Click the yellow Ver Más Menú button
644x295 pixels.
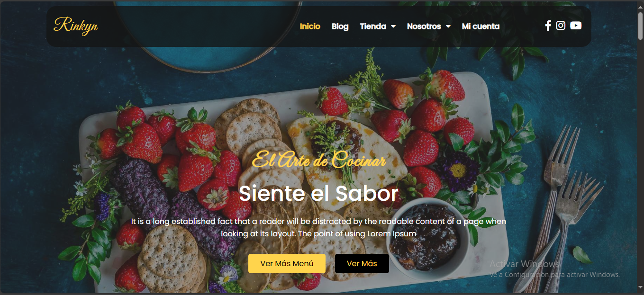point(287,263)
